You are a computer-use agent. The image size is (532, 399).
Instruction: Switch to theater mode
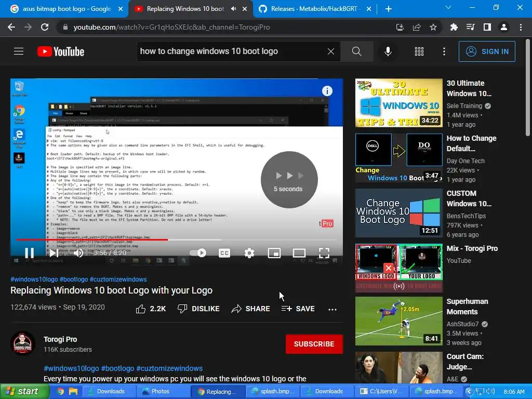(x=299, y=253)
